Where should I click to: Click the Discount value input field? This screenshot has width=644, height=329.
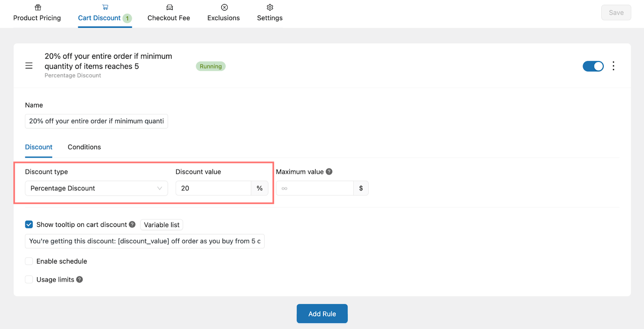213,188
